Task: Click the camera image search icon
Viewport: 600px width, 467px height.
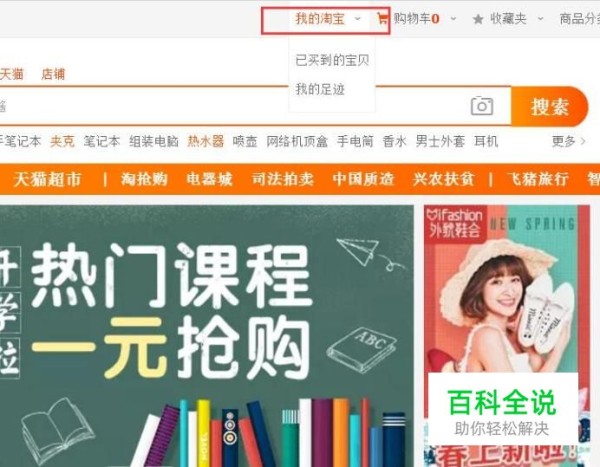Action: point(482,106)
